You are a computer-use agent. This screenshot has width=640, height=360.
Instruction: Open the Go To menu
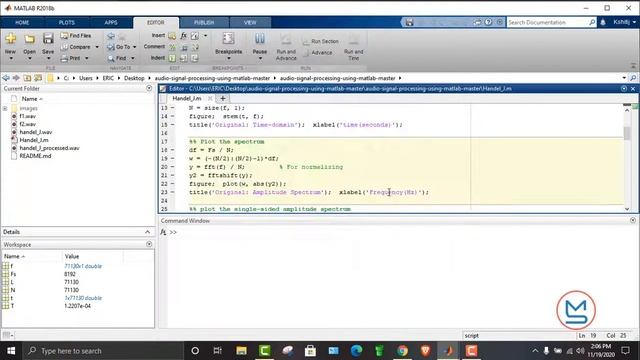[122, 47]
